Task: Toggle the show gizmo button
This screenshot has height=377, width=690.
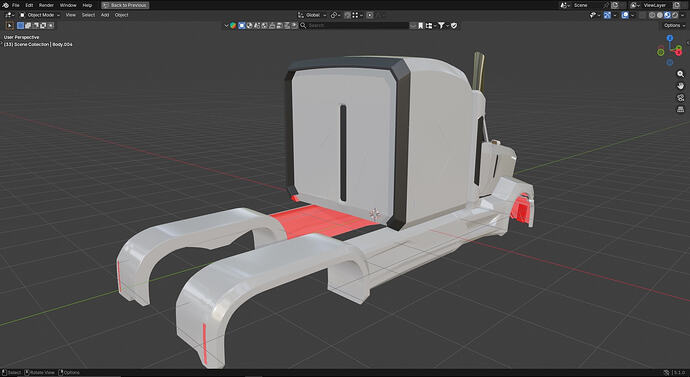Action: 607,15
